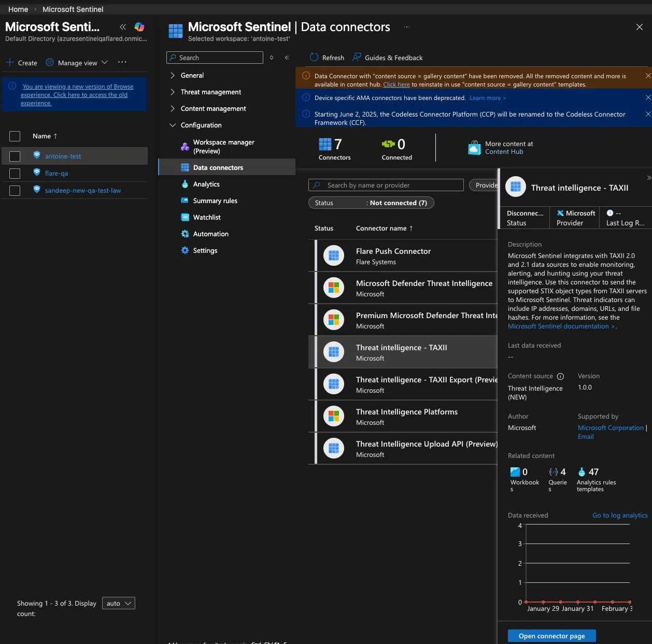Click Microsoft Defender Threat Intelligence logo icon
The image size is (652, 644).
(x=334, y=288)
